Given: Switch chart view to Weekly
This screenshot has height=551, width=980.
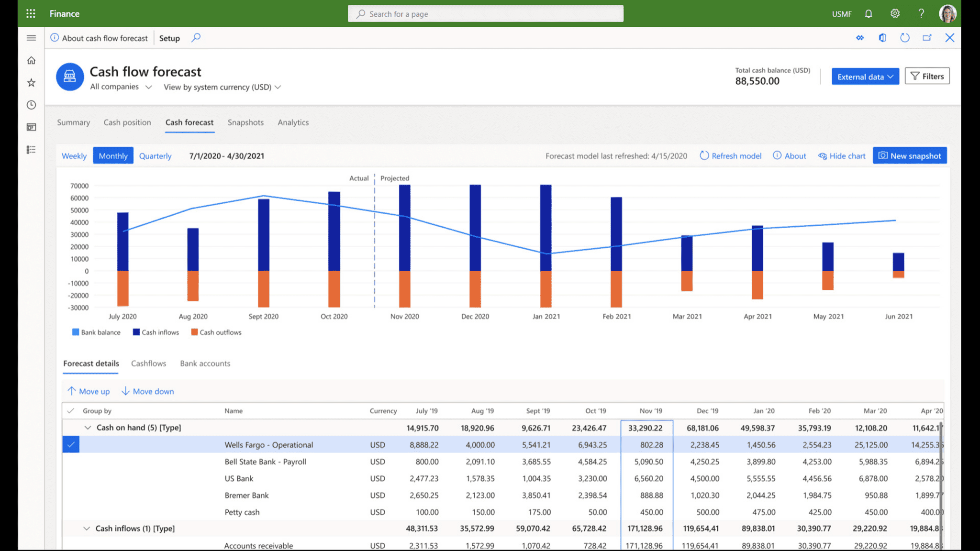Looking at the screenshot, I should [x=74, y=156].
